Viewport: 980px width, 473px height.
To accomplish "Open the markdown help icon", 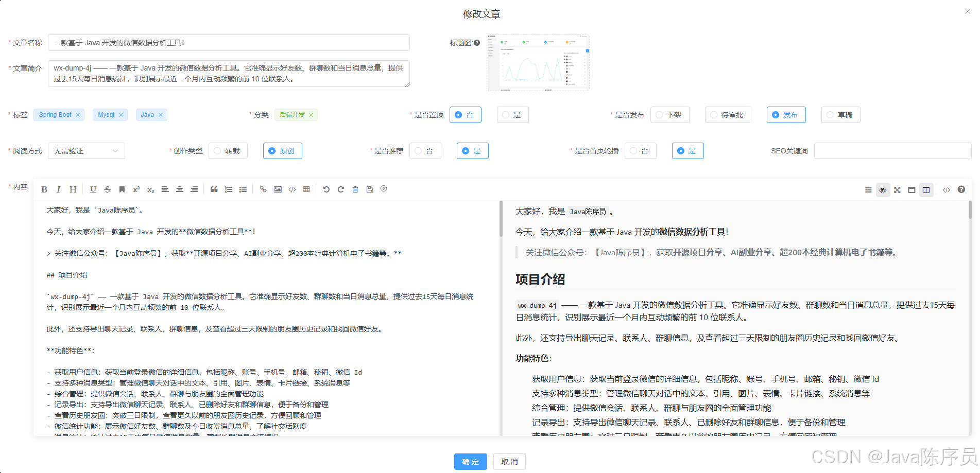I will (961, 189).
